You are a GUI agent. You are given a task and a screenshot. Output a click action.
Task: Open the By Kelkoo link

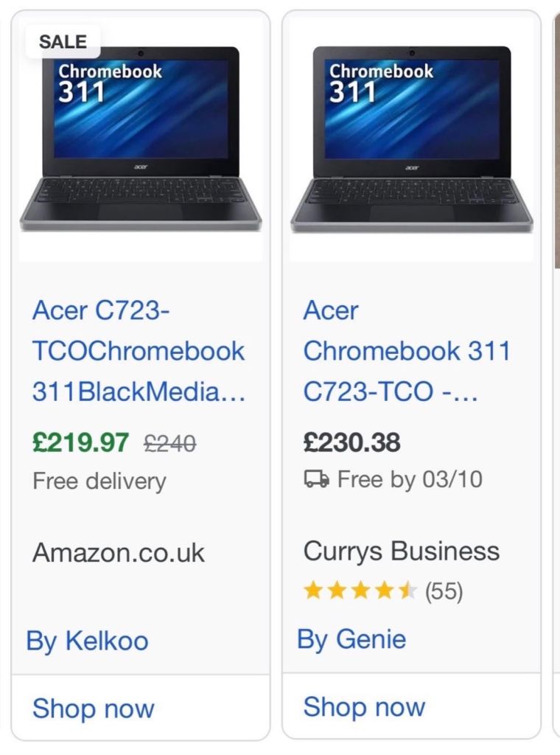(87, 641)
